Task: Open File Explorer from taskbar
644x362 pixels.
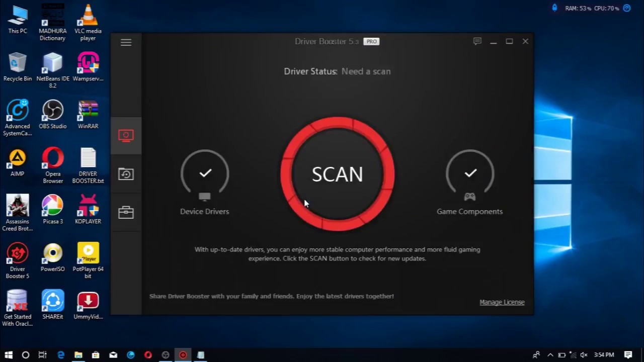Action: click(78, 355)
